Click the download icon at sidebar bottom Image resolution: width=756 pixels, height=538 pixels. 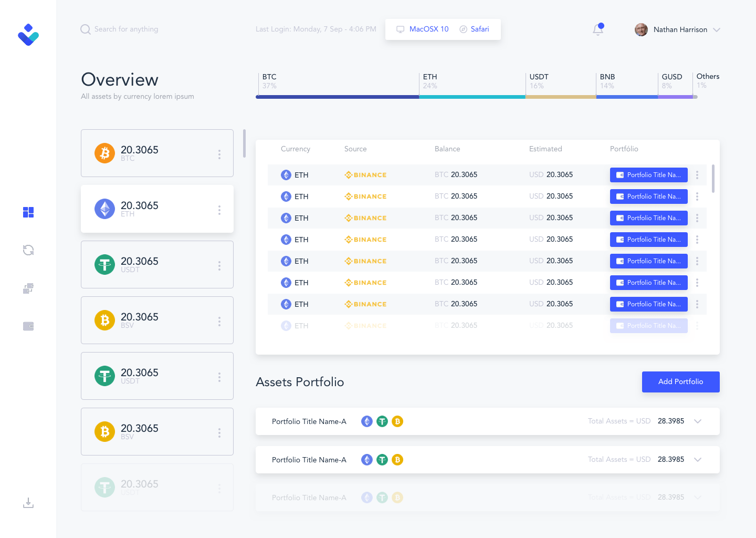click(x=28, y=503)
